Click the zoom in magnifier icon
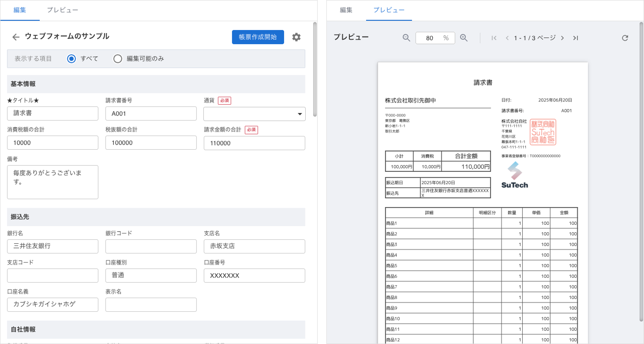 click(464, 38)
